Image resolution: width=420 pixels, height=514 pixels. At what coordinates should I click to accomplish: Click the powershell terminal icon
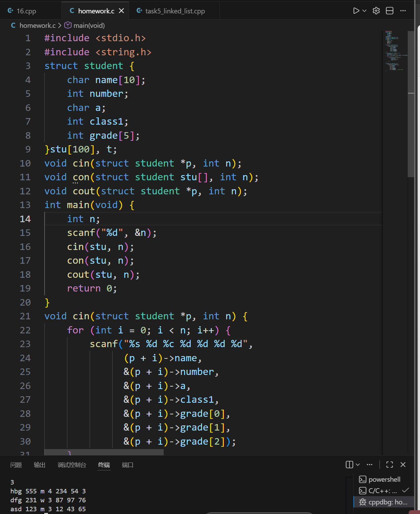click(x=363, y=479)
